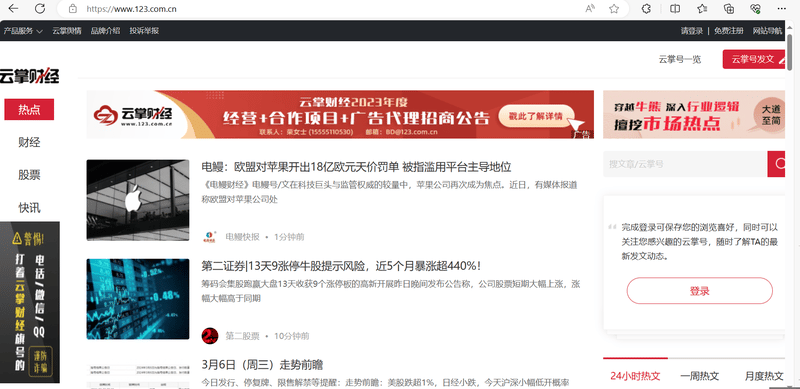Screen dimensions: 800x389
Task: Click the 免费注册 link
Action: 729,31
